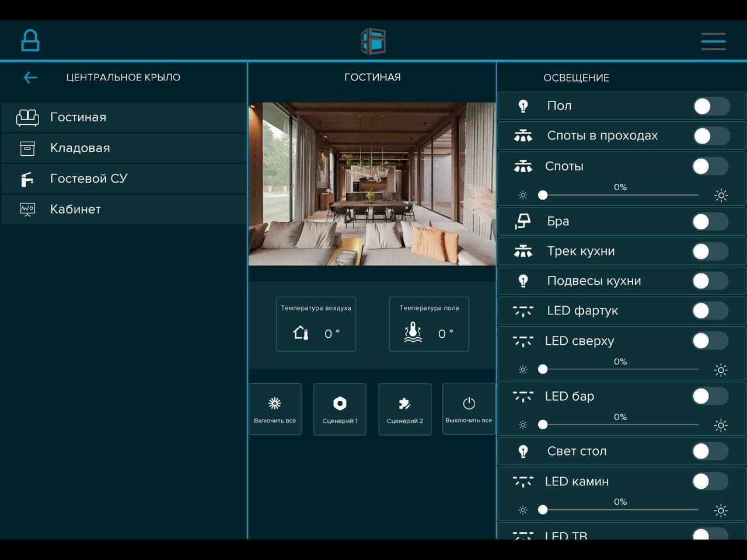Click the floor temperature thermometer icon

click(x=413, y=332)
